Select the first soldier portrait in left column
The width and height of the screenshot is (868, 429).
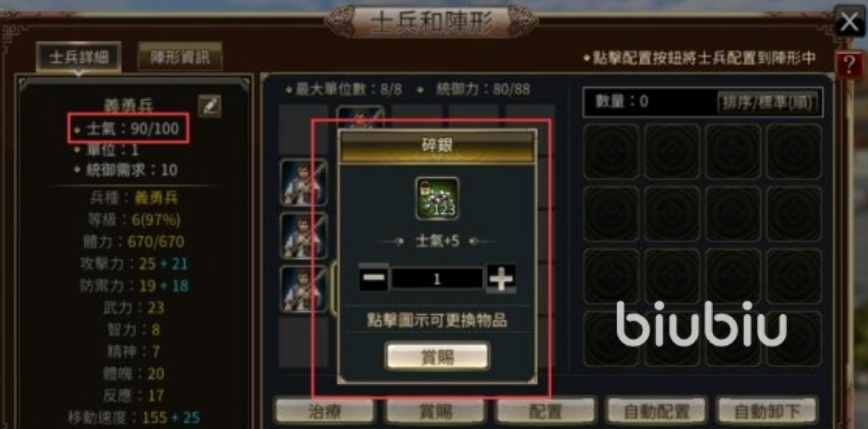coord(304,182)
